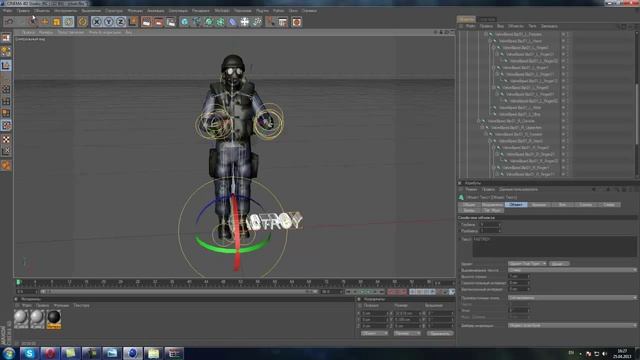Collapse the ValveBiped.Bip01_L_Finger2 node
The image size is (640, 360).
click(494, 47)
